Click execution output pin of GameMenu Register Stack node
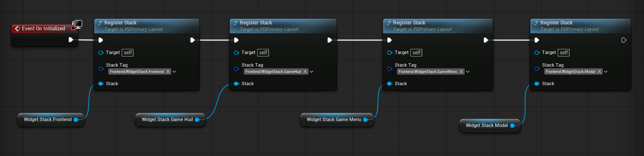This screenshot has height=156, width=644. [486, 40]
